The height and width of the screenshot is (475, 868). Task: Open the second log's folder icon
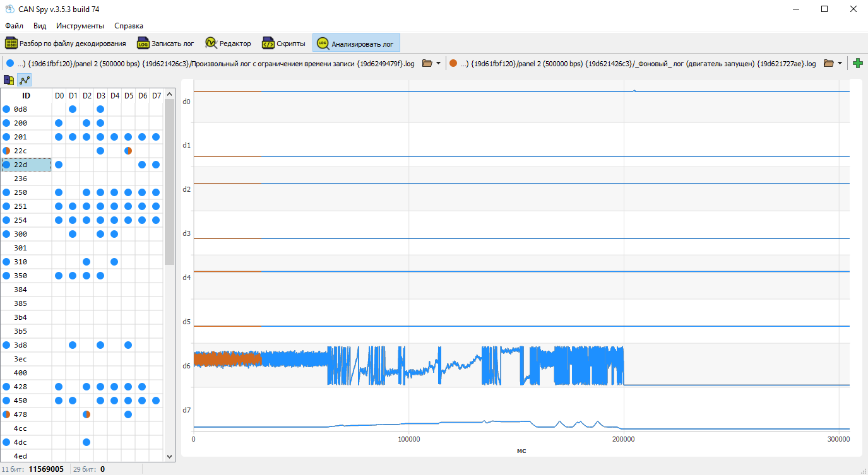[829, 63]
